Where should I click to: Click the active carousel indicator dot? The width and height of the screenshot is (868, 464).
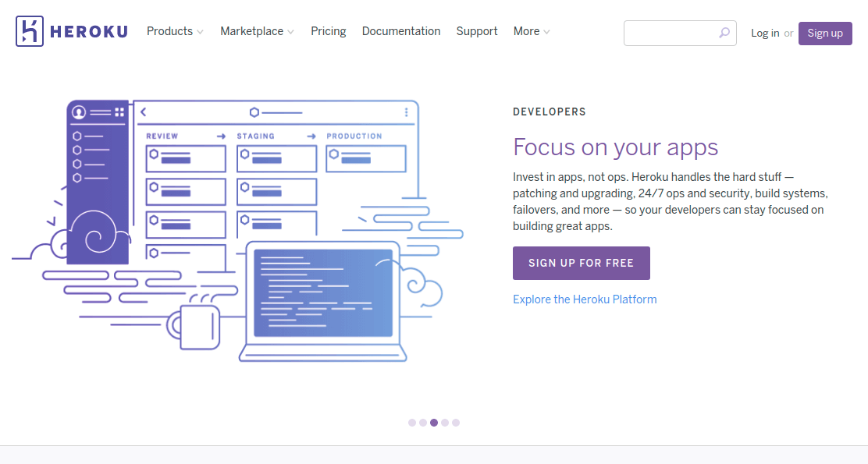[x=433, y=422]
